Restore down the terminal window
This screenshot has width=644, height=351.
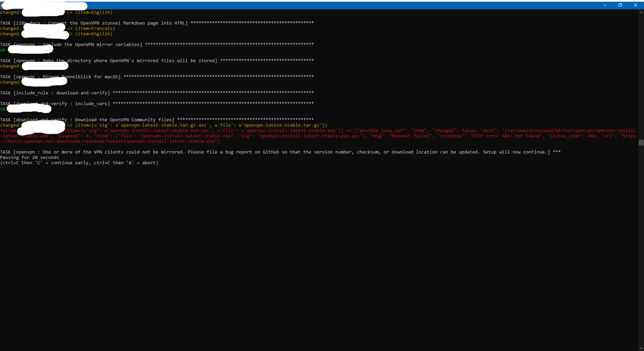point(620,5)
